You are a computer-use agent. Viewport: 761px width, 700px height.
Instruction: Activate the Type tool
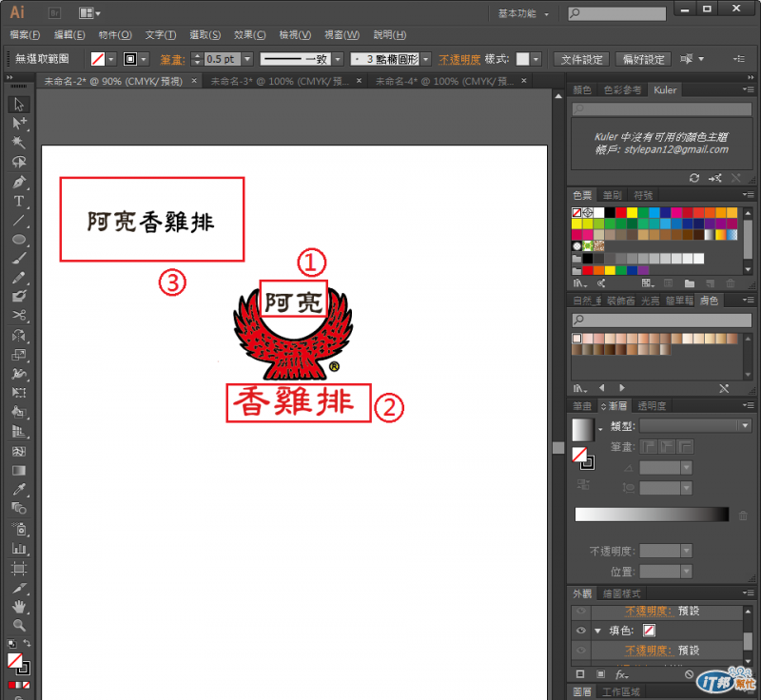click(19, 201)
